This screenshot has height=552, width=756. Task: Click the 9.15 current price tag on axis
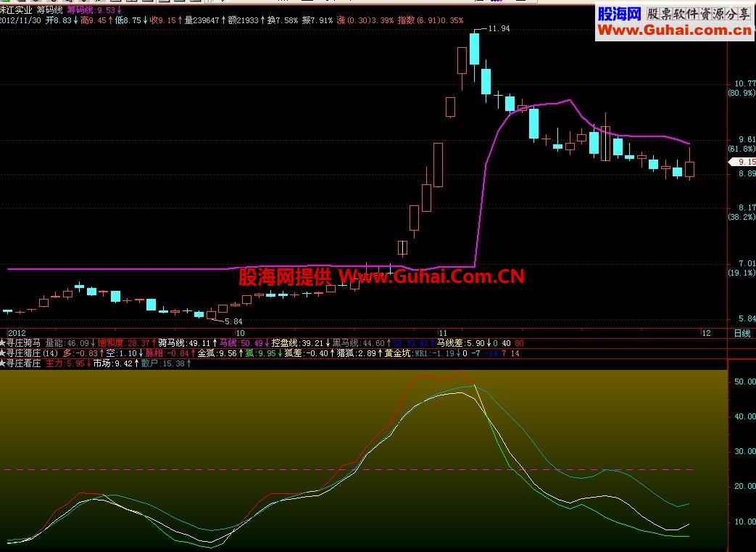tap(742, 162)
